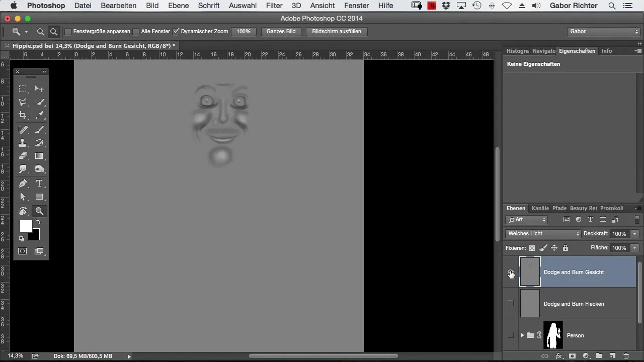Select the Gradient tool
Screen dimensions: 644x362
[39, 156]
